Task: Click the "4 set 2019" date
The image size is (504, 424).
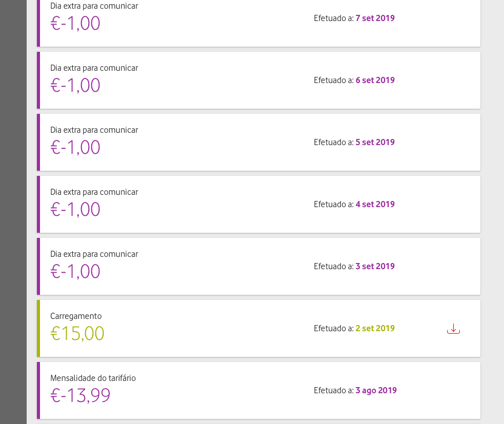Action: click(x=375, y=204)
